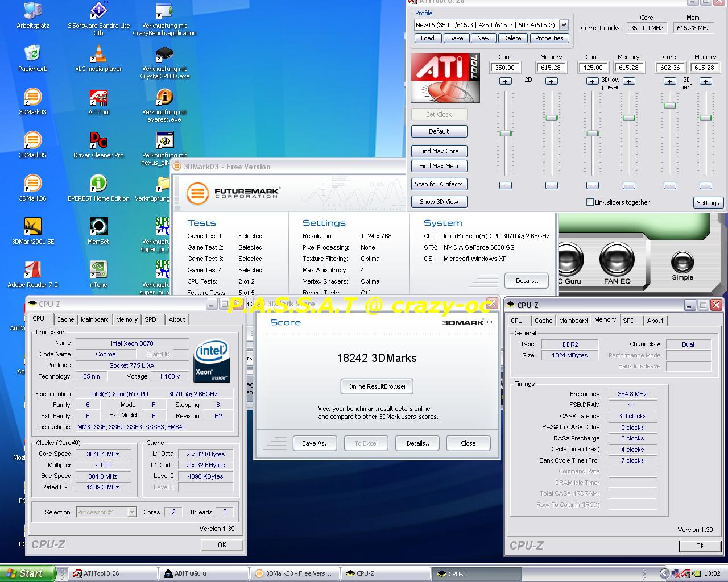Screen dimensions: 728x582
Task: Open the CrazyBench.application shortcut icon
Action: (164, 19)
